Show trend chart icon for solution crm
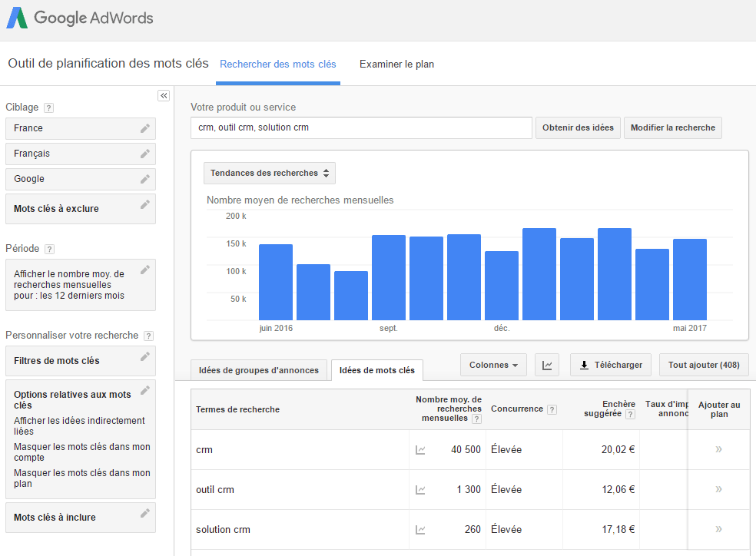The height and width of the screenshot is (556, 756). pyautogui.click(x=420, y=530)
